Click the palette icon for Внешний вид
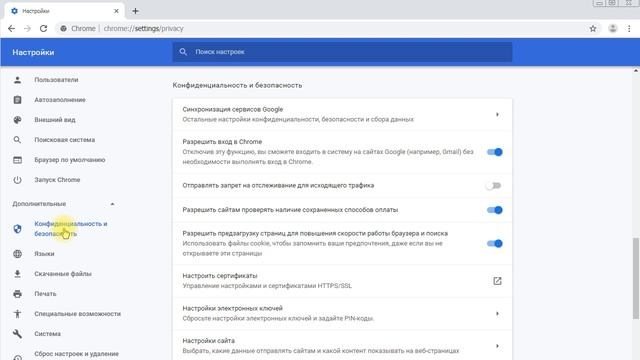The height and width of the screenshot is (360, 640). click(x=17, y=120)
